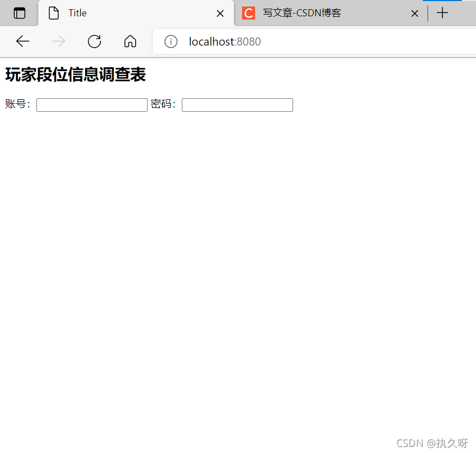Close the 写文章-CSDN博客 tab
This screenshot has height=453, width=476.
pos(415,14)
